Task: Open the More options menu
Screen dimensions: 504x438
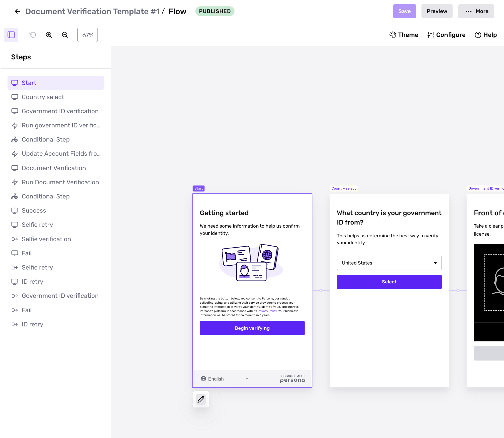Action: 476,11
